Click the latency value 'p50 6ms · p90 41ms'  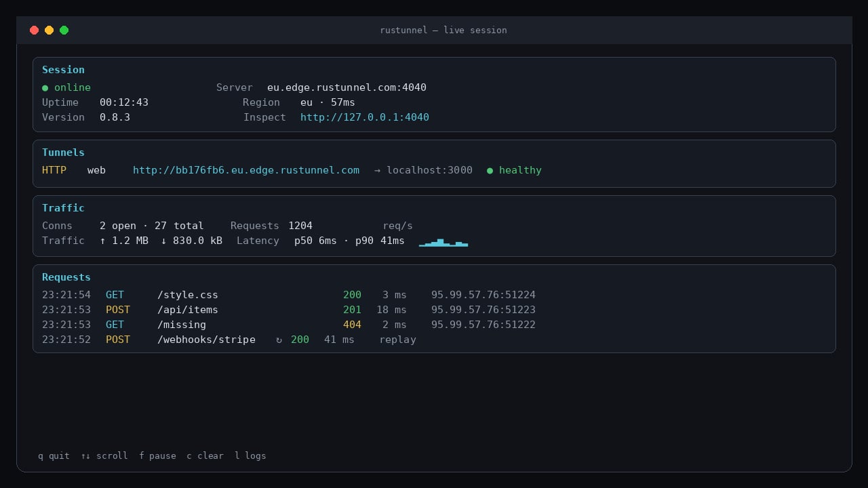(x=349, y=241)
